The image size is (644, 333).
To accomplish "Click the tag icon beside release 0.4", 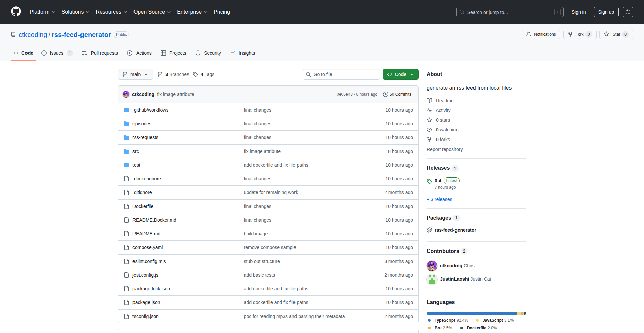I will click(x=429, y=181).
